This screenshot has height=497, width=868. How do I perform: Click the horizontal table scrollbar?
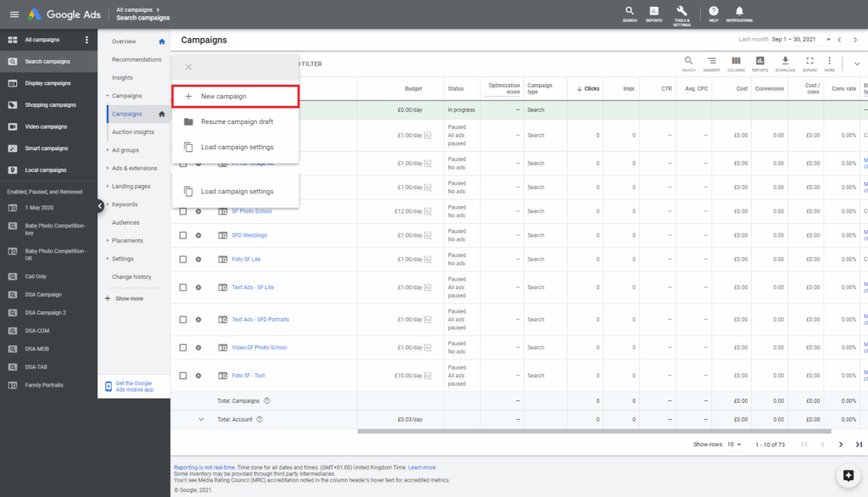coord(594,431)
